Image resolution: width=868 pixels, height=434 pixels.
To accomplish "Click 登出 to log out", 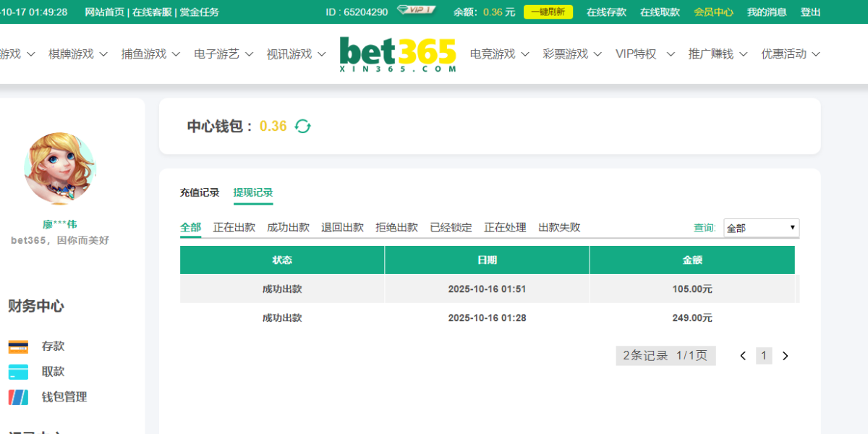I will [810, 12].
